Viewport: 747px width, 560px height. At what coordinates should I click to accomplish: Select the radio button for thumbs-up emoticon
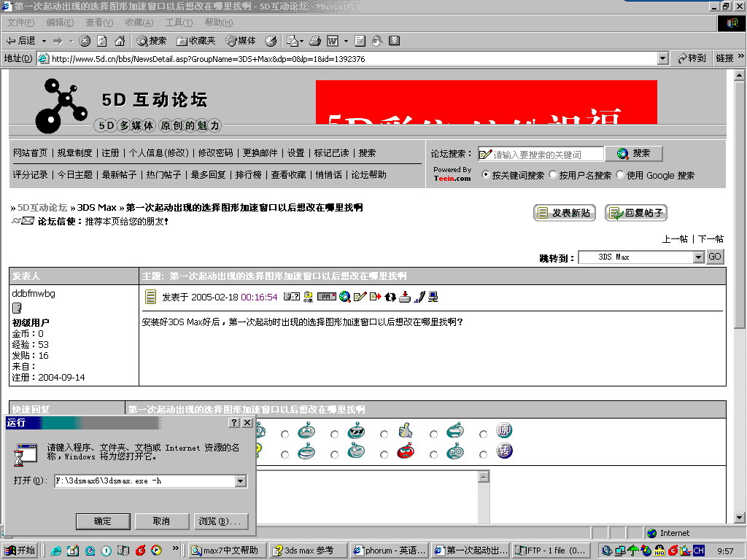384,435
